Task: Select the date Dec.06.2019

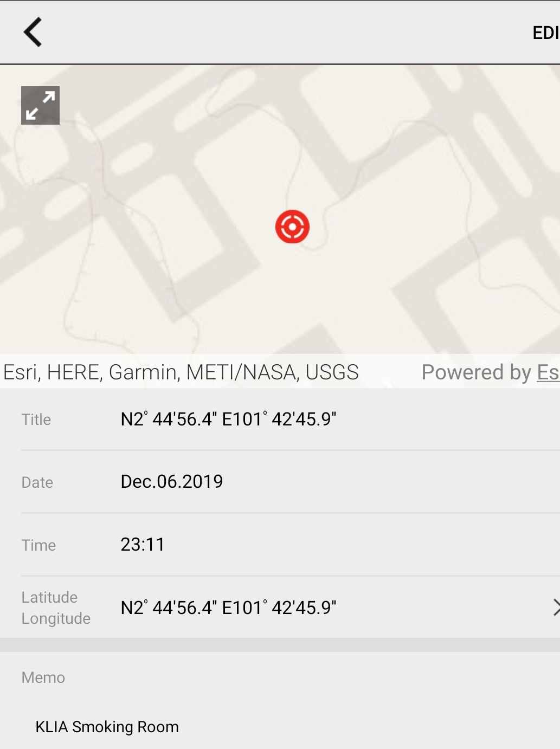Action: point(171,482)
